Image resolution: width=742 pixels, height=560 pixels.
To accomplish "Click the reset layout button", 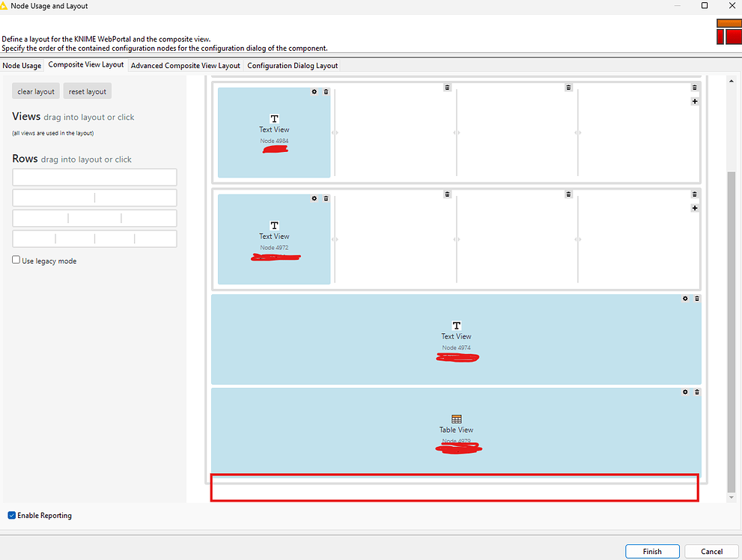I will (x=87, y=91).
